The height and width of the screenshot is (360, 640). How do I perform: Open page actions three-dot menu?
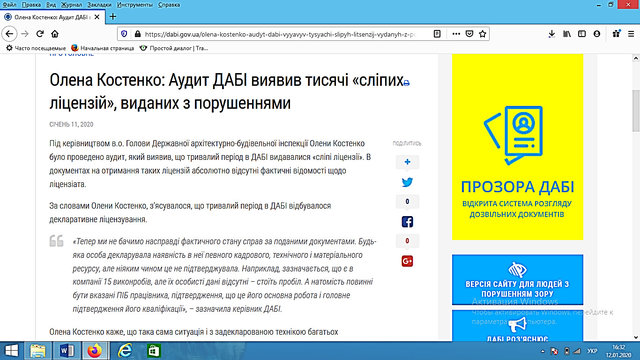coord(456,34)
